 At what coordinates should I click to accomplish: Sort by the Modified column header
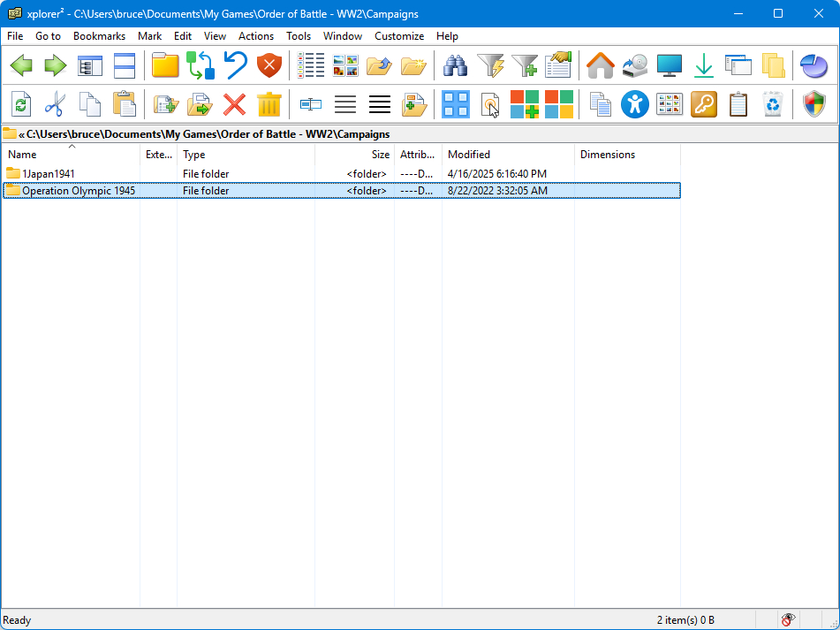pos(509,155)
